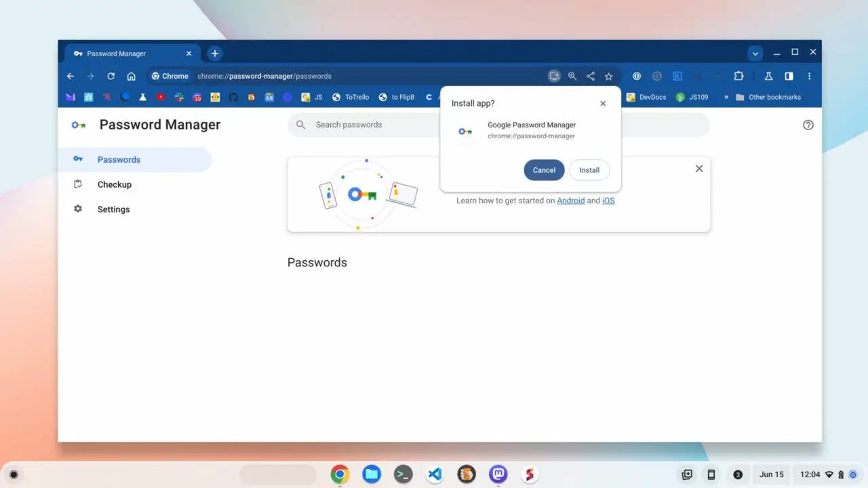This screenshot has width=868, height=488.
Task: Open the Other bookmarks folder
Action: pyautogui.click(x=768, y=97)
